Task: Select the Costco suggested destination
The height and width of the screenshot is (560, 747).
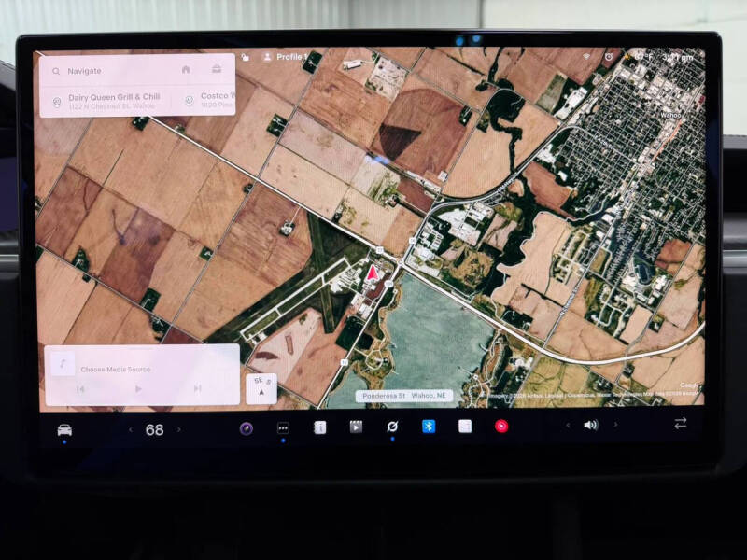Action: [210, 100]
